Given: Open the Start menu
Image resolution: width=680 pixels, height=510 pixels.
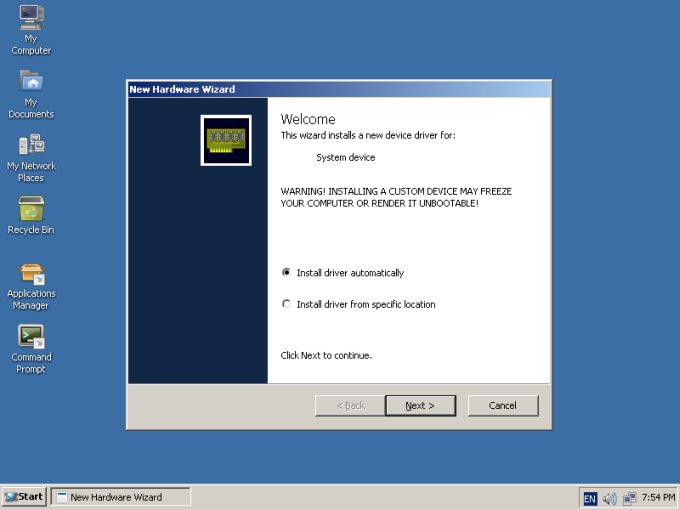Looking at the screenshot, I should pos(24,497).
